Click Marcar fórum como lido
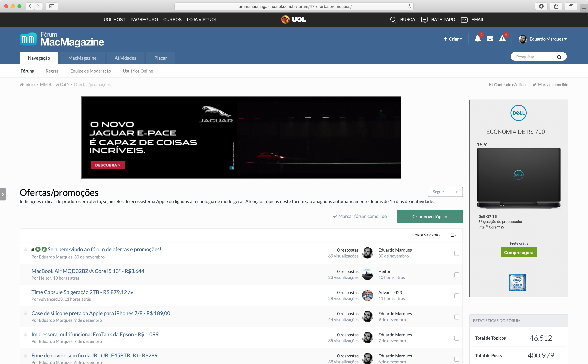Screen dimensions: 588x364 point(360,216)
